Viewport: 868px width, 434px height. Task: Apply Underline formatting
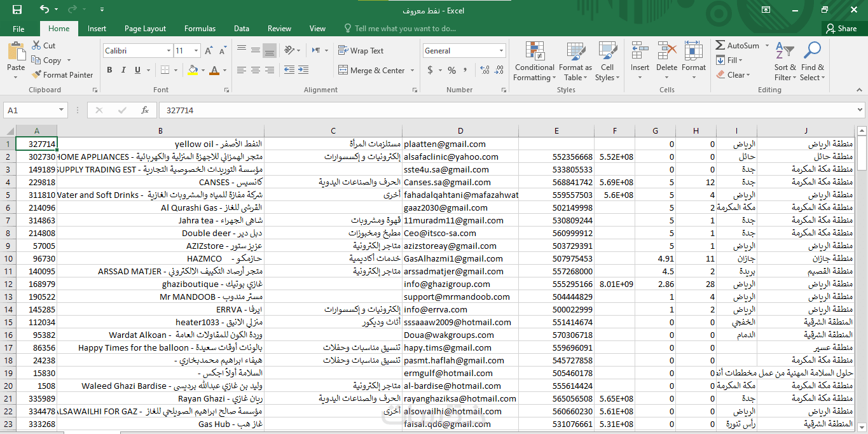tap(137, 70)
